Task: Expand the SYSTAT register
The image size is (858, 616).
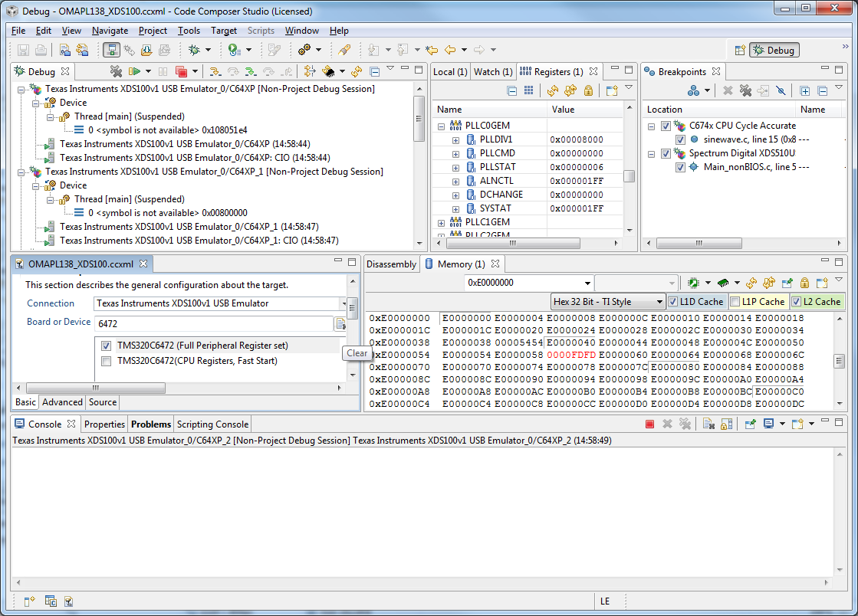Action: click(x=455, y=209)
